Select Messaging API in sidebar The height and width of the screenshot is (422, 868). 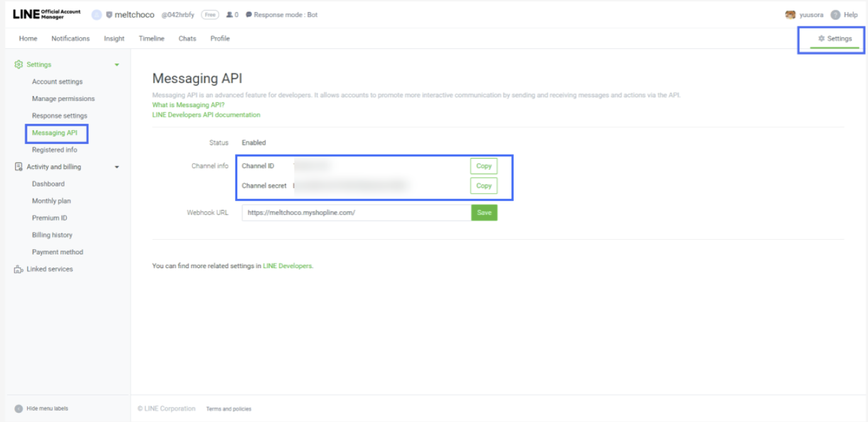click(55, 133)
